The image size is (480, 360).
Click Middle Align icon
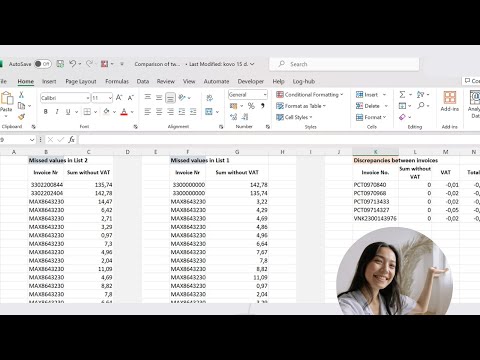pyautogui.click(x=159, y=97)
